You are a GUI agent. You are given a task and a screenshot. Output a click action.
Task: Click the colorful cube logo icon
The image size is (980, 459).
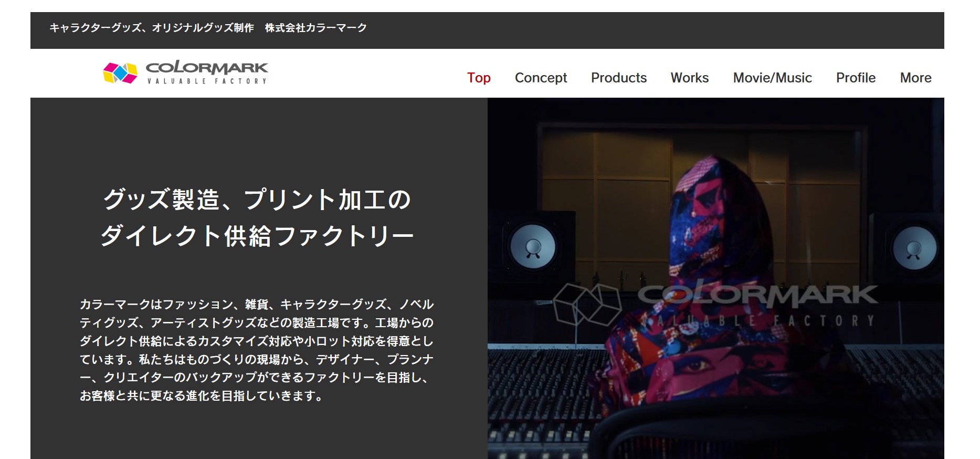pyautogui.click(x=120, y=73)
